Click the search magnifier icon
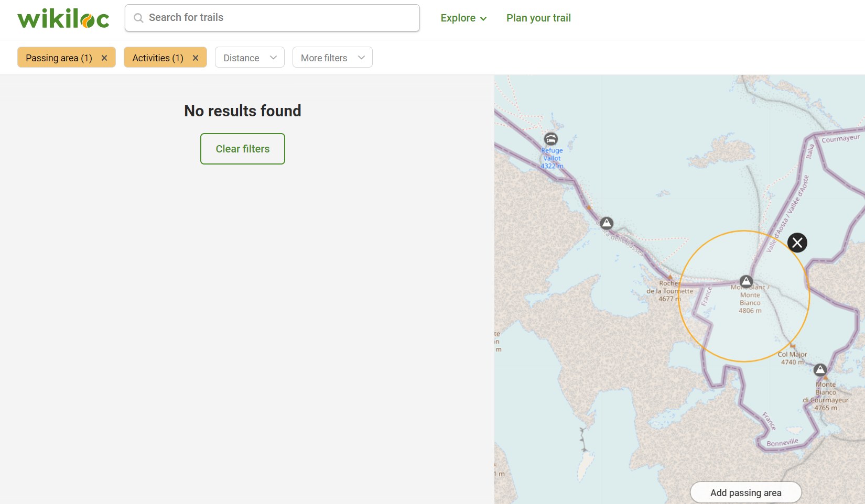Viewport: 865px width, 504px height. click(138, 18)
